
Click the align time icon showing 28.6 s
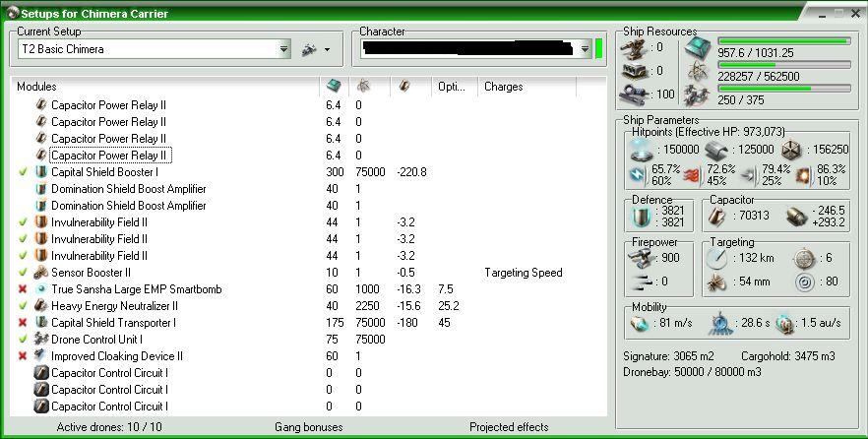click(x=720, y=324)
